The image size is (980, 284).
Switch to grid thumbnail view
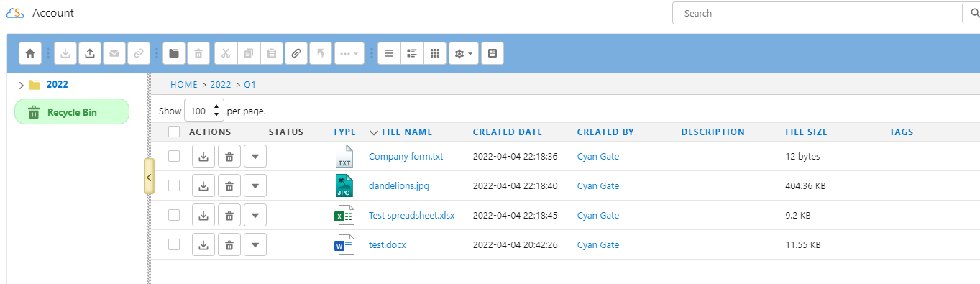coord(434,53)
